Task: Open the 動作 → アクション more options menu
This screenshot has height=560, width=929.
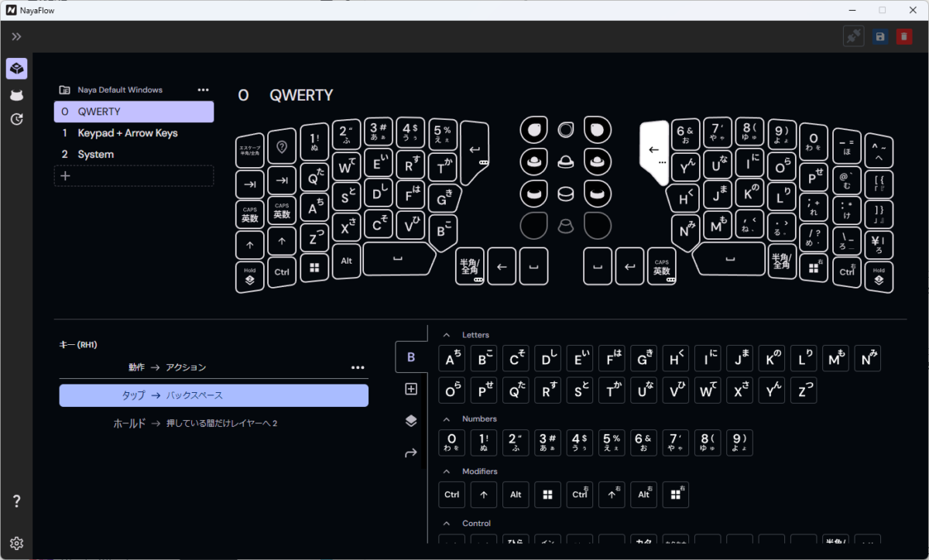Action: point(357,367)
